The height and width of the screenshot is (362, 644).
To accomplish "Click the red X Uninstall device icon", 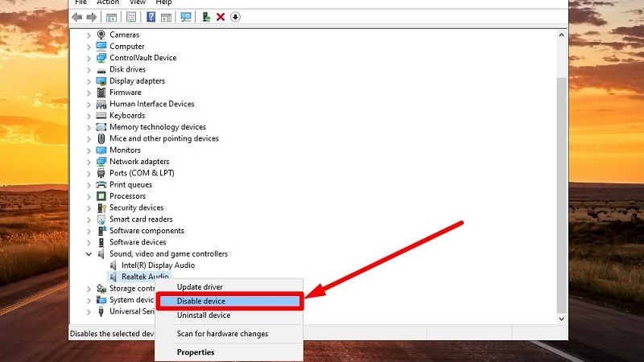I will 221,17.
